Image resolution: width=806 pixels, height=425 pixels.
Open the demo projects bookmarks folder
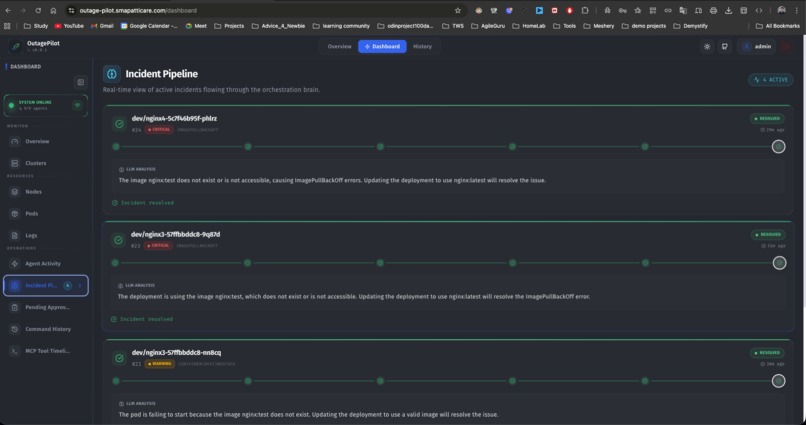644,26
